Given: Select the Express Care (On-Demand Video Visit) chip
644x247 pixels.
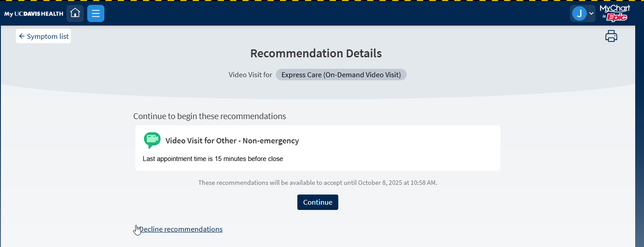Looking at the screenshot, I should (341, 75).
